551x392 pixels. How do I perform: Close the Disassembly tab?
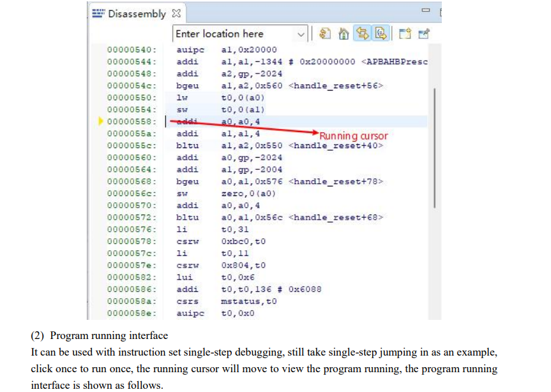pyautogui.click(x=176, y=13)
